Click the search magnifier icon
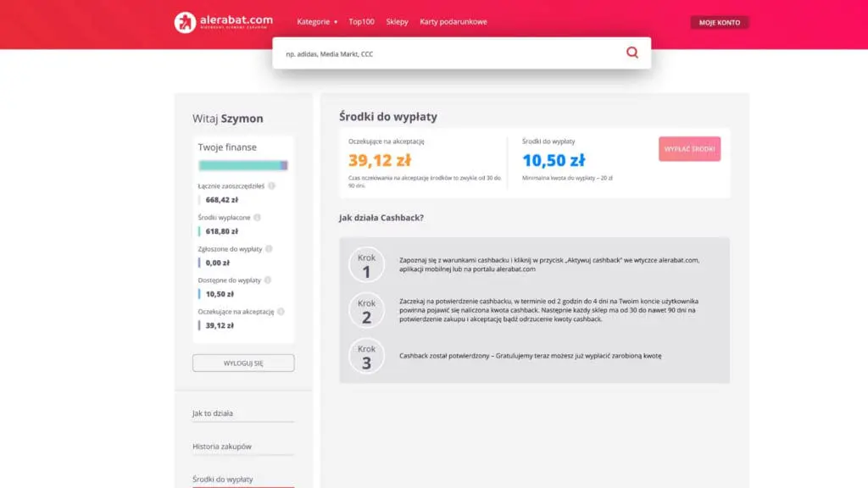Screen dimensions: 868x488 point(632,53)
